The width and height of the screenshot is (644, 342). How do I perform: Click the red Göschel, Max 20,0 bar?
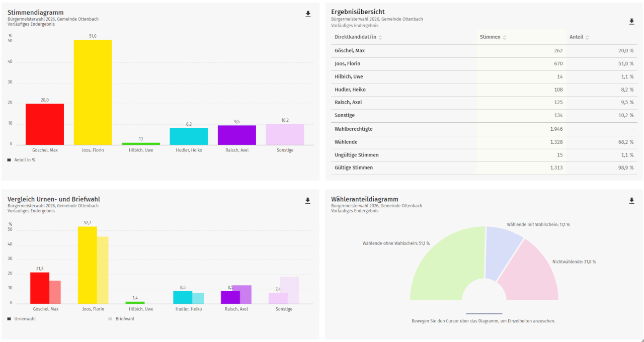(45, 124)
